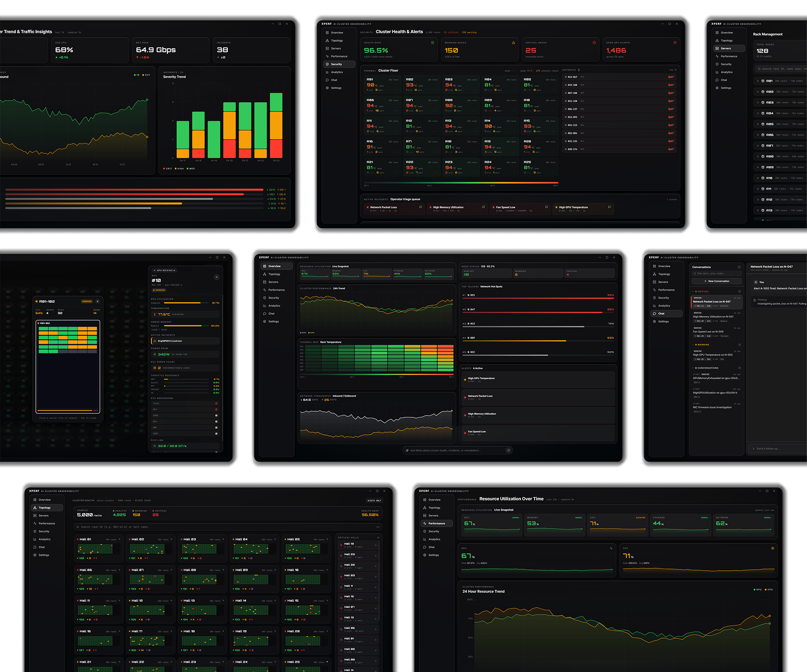Click the chat icon on the Network Packet Loss incident card

pyautogui.click(x=421, y=207)
